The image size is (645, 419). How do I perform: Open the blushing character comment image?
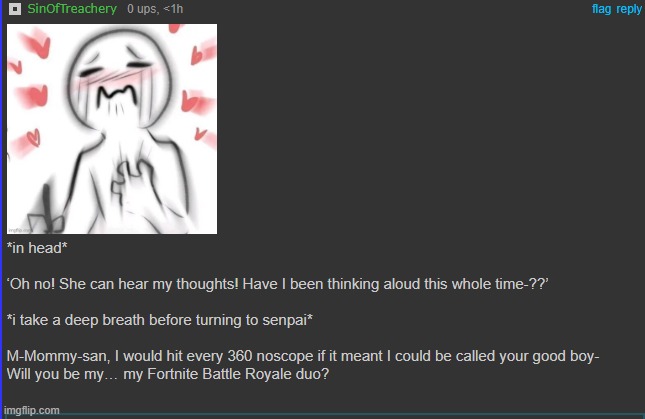[112, 129]
